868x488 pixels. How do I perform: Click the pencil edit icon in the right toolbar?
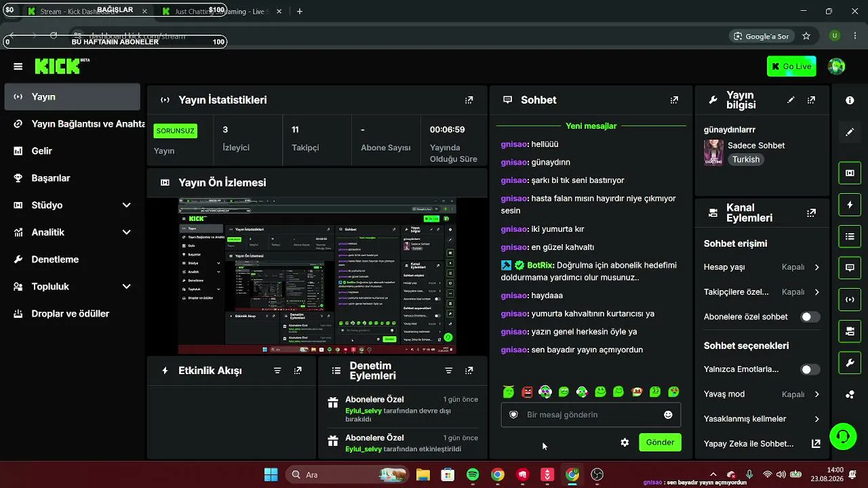(x=850, y=132)
